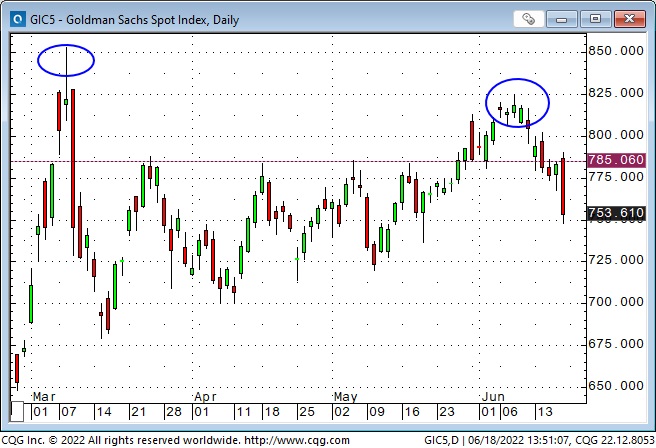
Task: Click the Jun month label on time axis
Action: 493,397
